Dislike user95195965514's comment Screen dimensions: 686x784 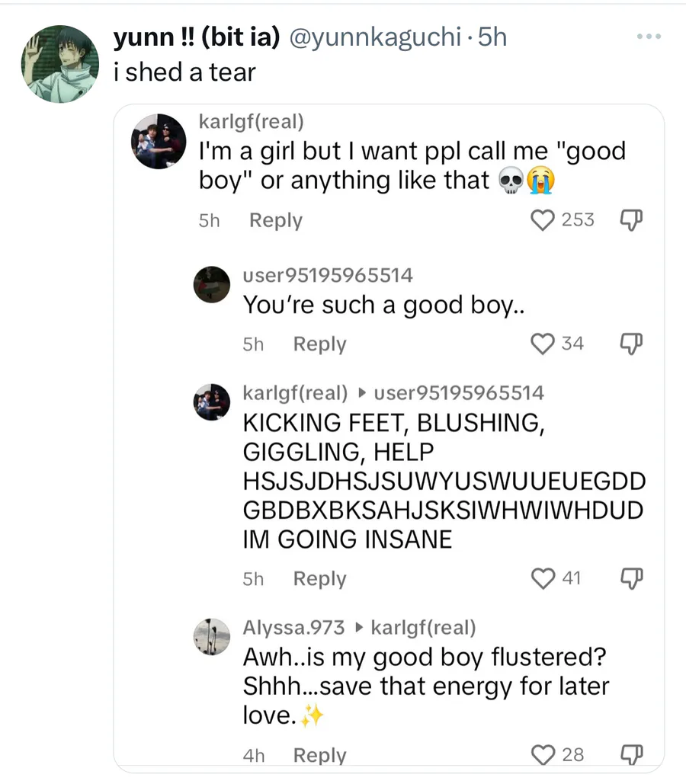coord(630,344)
